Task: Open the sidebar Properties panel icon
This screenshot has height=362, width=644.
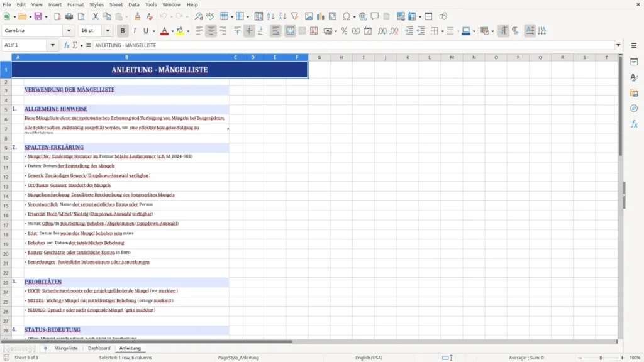Action: tap(634, 62)
